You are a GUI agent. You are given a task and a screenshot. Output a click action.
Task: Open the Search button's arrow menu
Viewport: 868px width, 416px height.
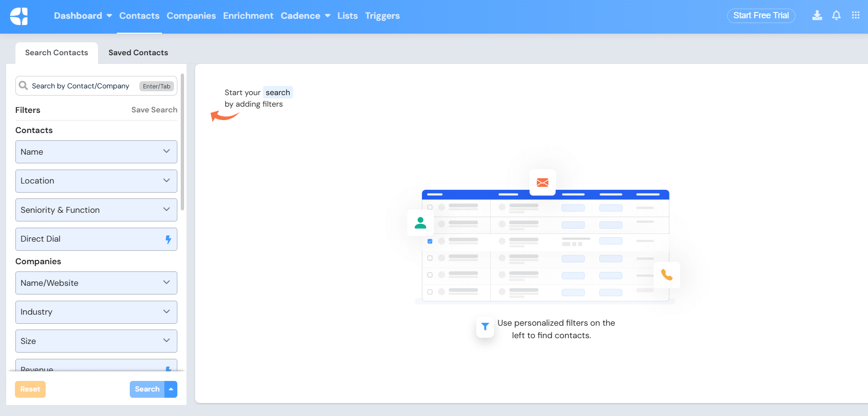[x=171, y=389]
